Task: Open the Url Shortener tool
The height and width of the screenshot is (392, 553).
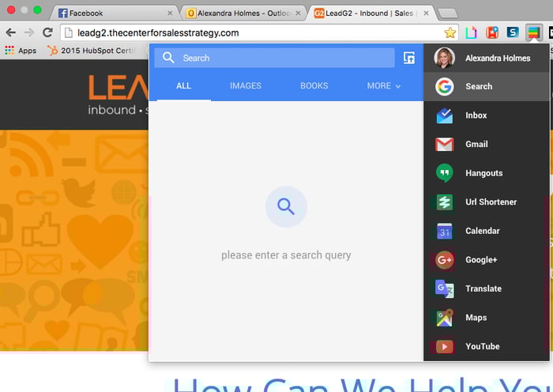Action: click(490, 202)
